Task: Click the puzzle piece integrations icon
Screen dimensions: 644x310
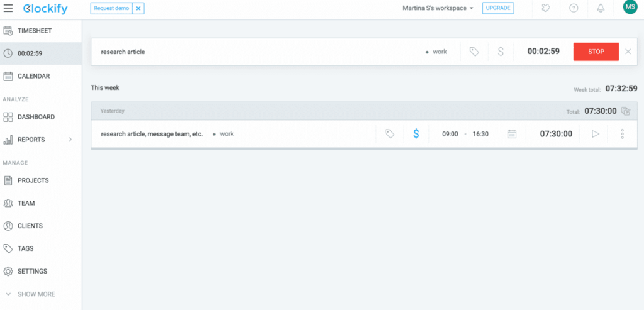Action: [545, 9]
